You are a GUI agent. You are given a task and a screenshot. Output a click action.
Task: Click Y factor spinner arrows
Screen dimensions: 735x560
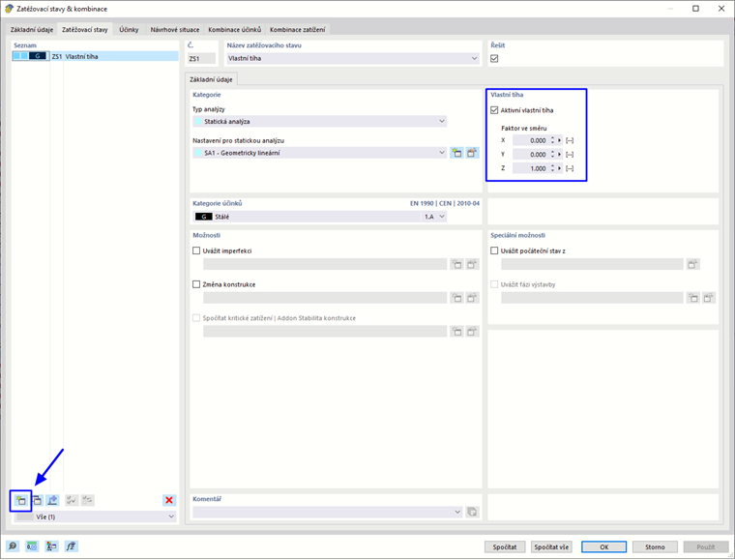pyautogui.click(x=552, y=154)
